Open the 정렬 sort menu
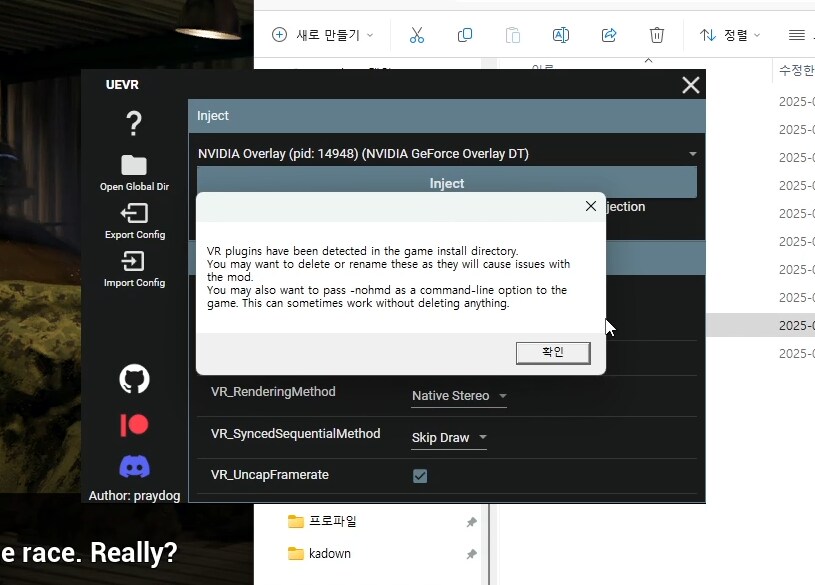The width and height of the screenshot is (815, 585). pyautogui.click(x=729, y=33)
